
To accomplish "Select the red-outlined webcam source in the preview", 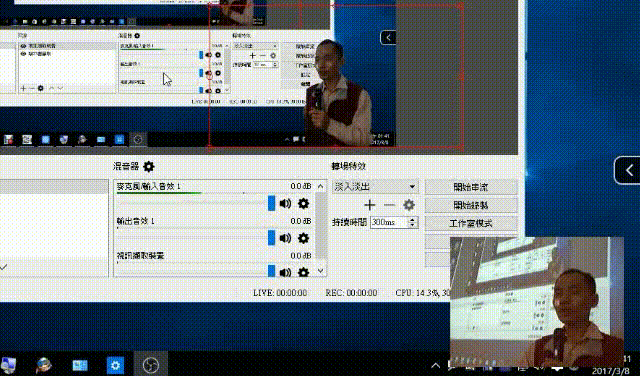I will 336,76.
